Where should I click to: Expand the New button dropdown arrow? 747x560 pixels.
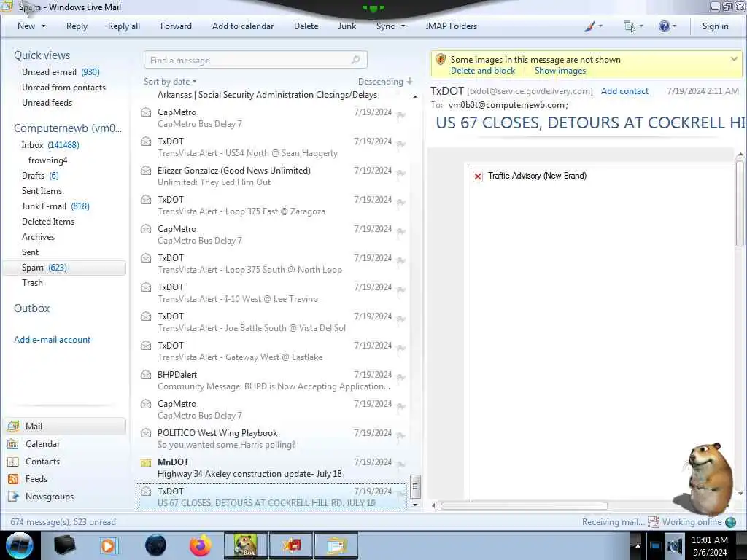pos(43,26)
